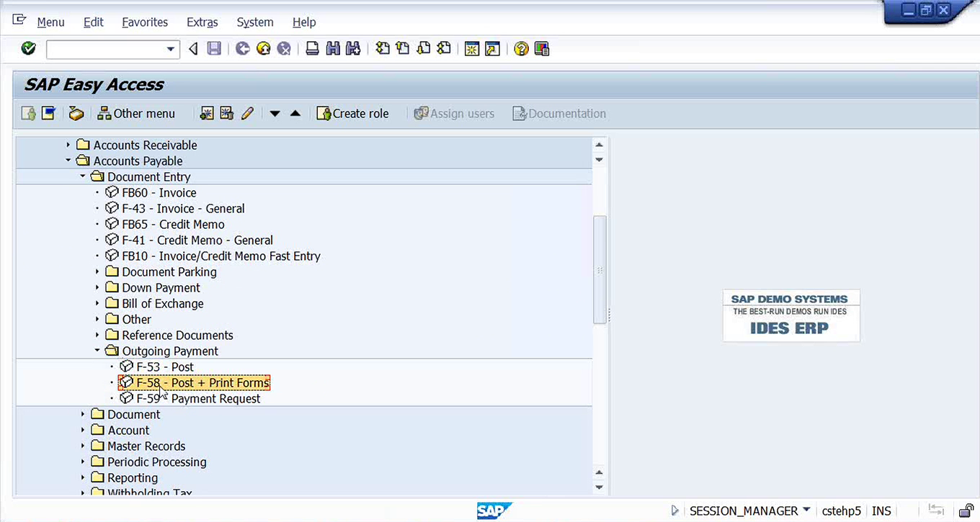Collapse the Accounts Payable folder

pyautogui.click(x=69, y=161)
